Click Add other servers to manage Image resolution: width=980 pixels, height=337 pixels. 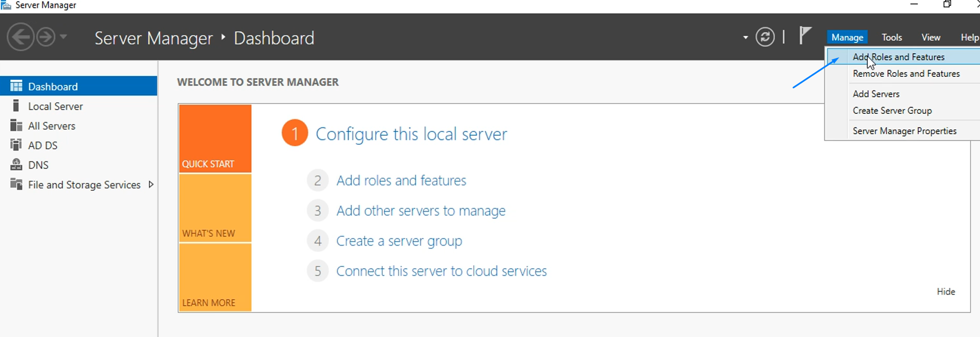tap(421, 211)
